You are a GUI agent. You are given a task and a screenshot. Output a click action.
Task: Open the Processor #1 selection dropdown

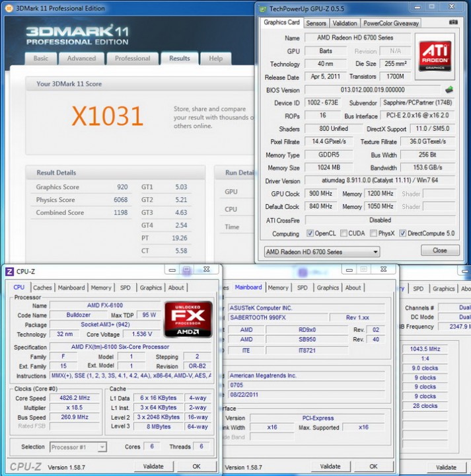point(78,447)
